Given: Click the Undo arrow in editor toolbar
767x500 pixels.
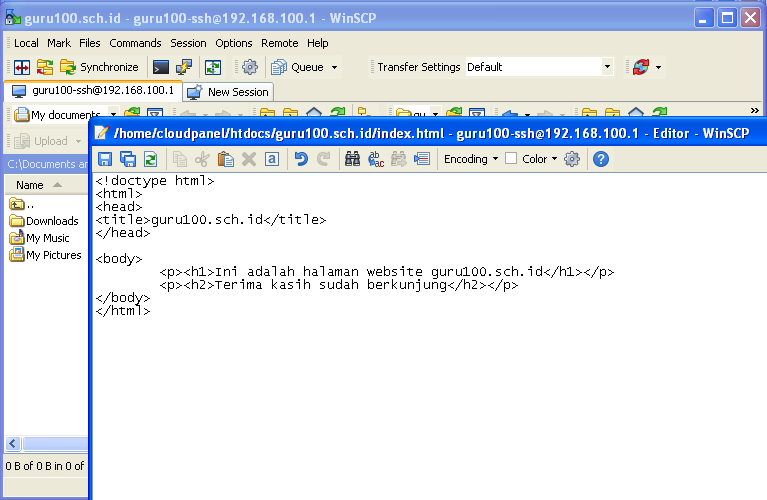Looking at the screenshot, I should point(301,159).
